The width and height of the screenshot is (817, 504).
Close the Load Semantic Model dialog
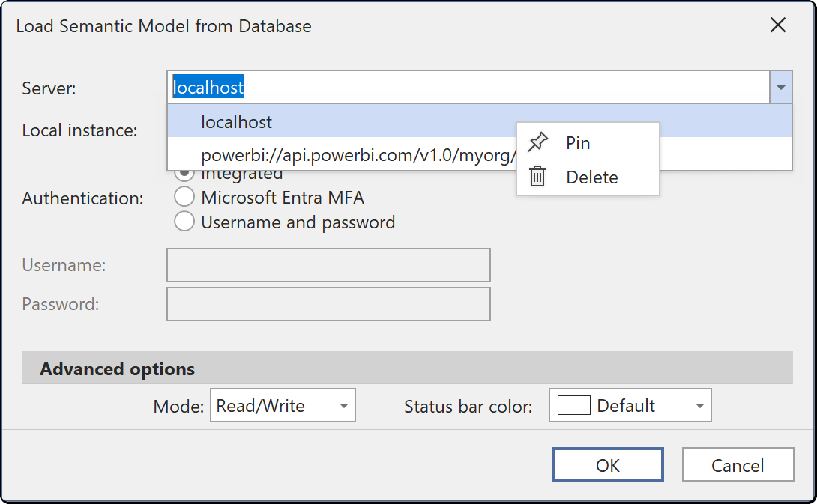click(x=778, y=25)
